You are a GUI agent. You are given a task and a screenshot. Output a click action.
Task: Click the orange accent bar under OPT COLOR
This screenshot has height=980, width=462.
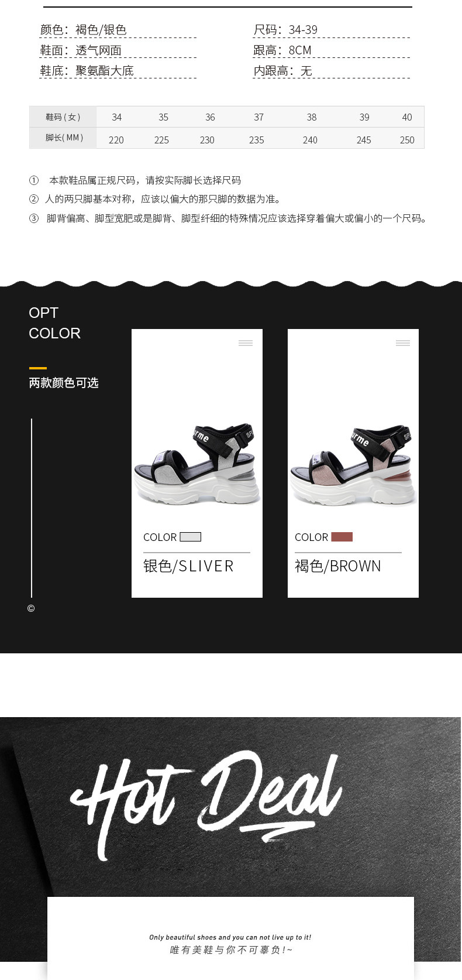pyautogui.click(x=37, y=368)
